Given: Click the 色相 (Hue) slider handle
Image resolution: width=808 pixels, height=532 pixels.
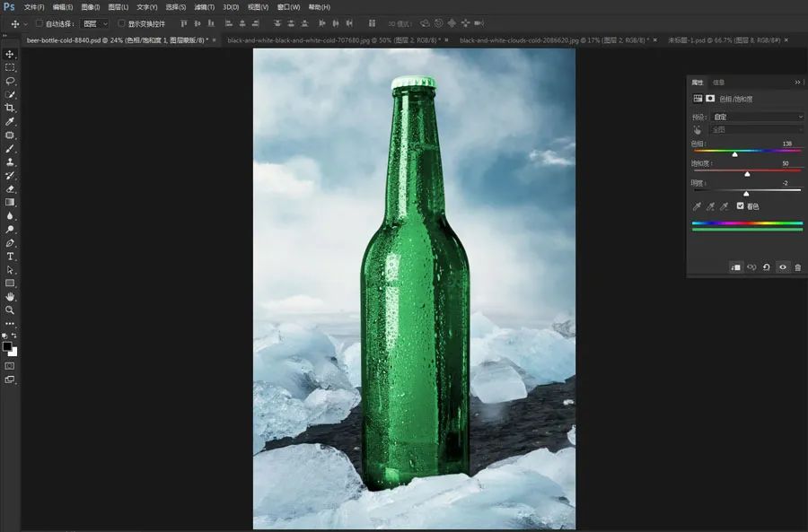Looking at the screenshot, I should (x=734, y=154).
